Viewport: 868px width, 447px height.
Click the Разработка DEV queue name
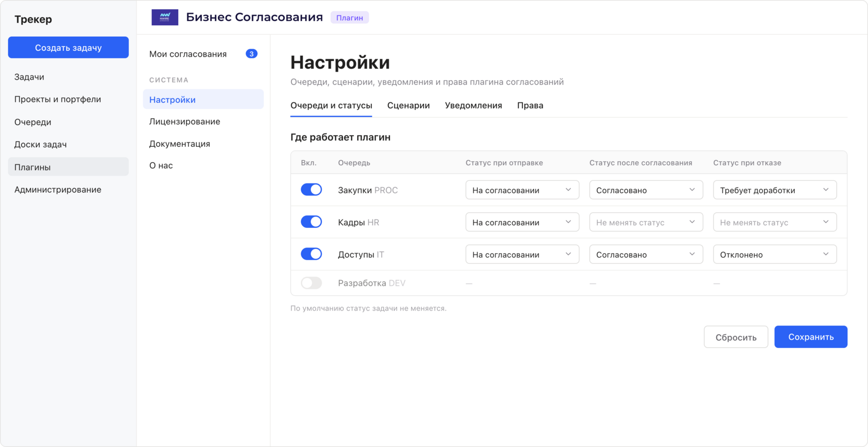[x=371, y=283]
